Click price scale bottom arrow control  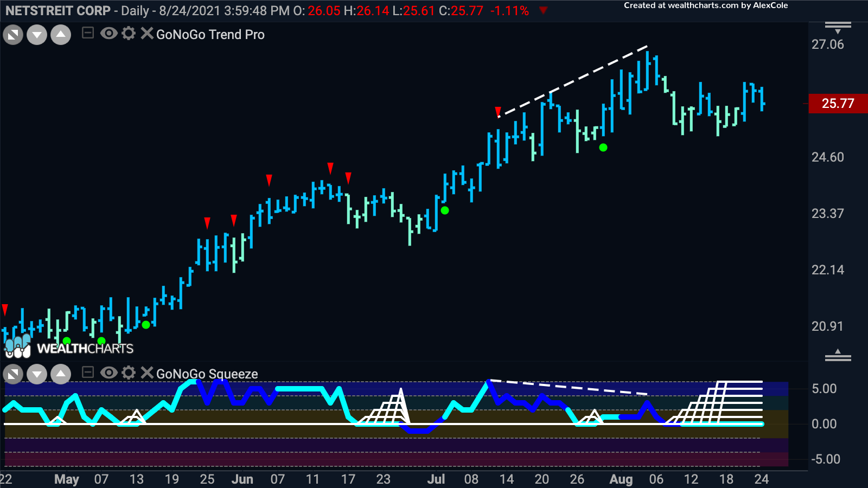(838, 355)
